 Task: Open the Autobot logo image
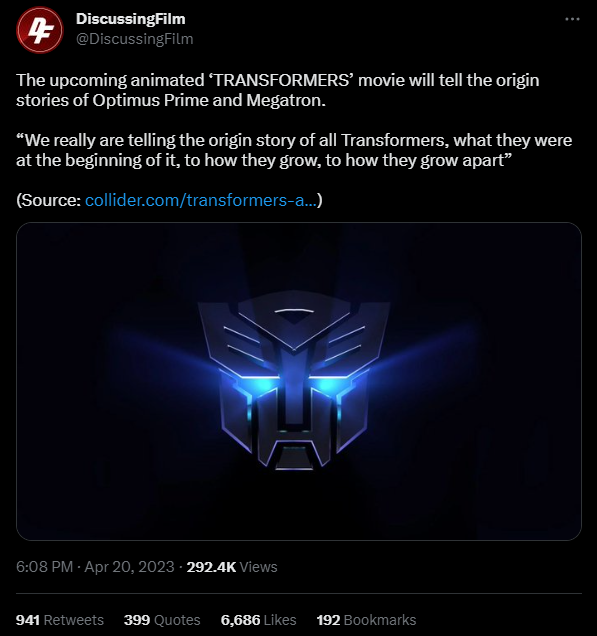(299, 381)
